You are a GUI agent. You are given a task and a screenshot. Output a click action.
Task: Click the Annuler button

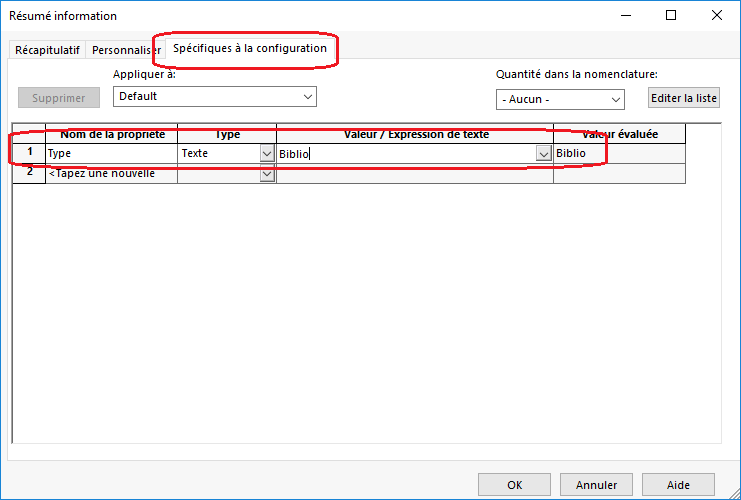pos(596,485)
